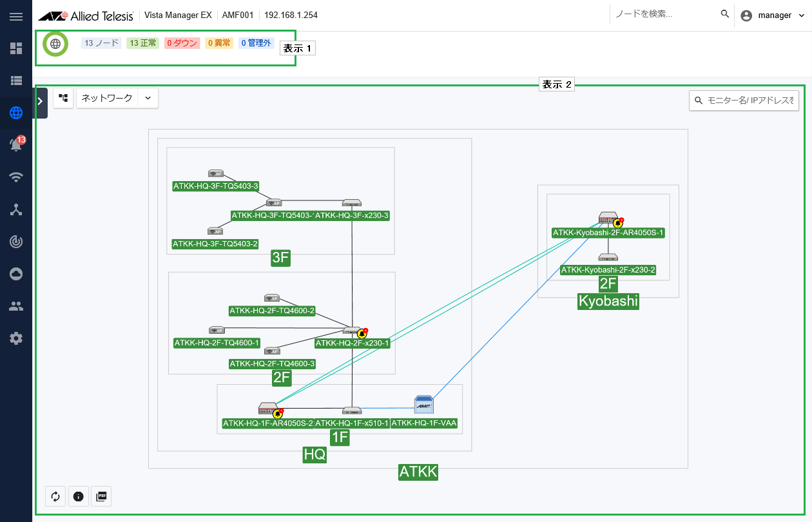Image resolution: width=812 pixels, height=522 pixels.
Task: Open the wireless Wi-Fi sidebar icon
Action: (16, 177)
